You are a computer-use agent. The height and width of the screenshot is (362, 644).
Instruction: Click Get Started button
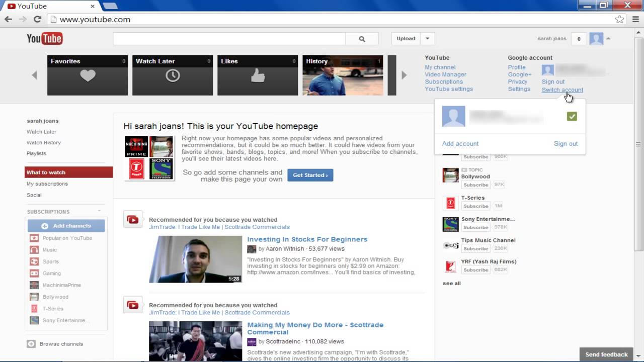[310, 175]
